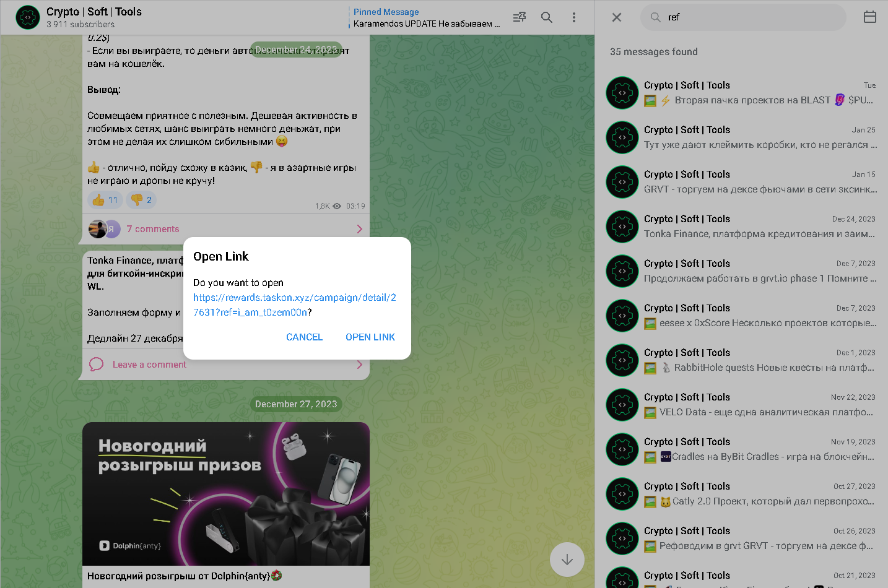Viewport: 888px width, 588px height.
Task: Open search result dated Tue about BLAST
Action: point(741,93)
